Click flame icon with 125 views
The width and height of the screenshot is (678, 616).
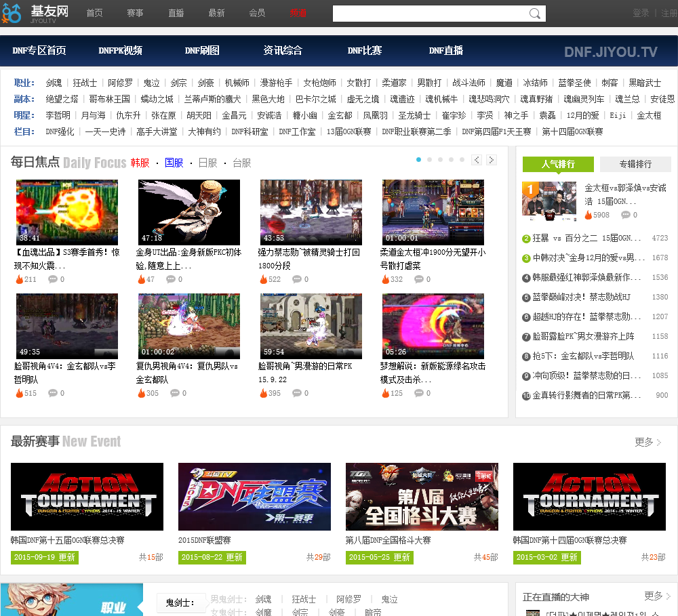386,393
